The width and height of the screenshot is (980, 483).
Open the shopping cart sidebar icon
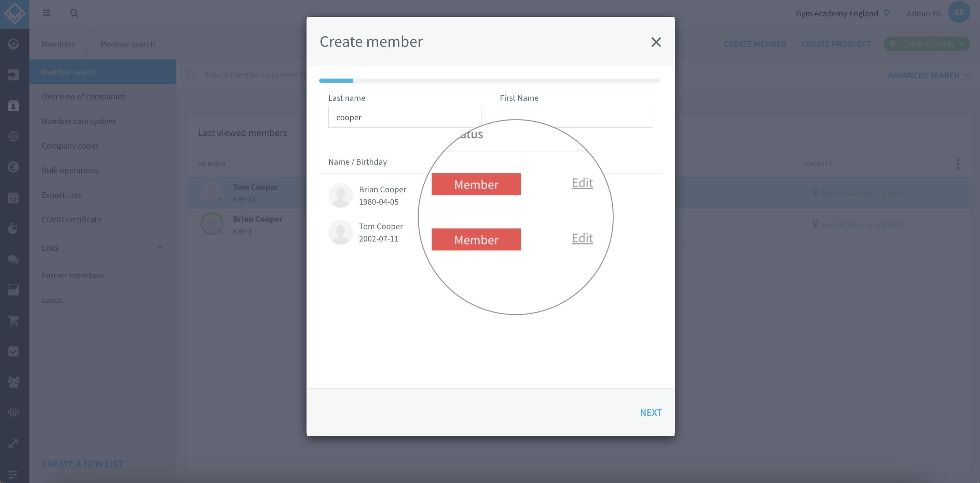click(x=13, y=321)
